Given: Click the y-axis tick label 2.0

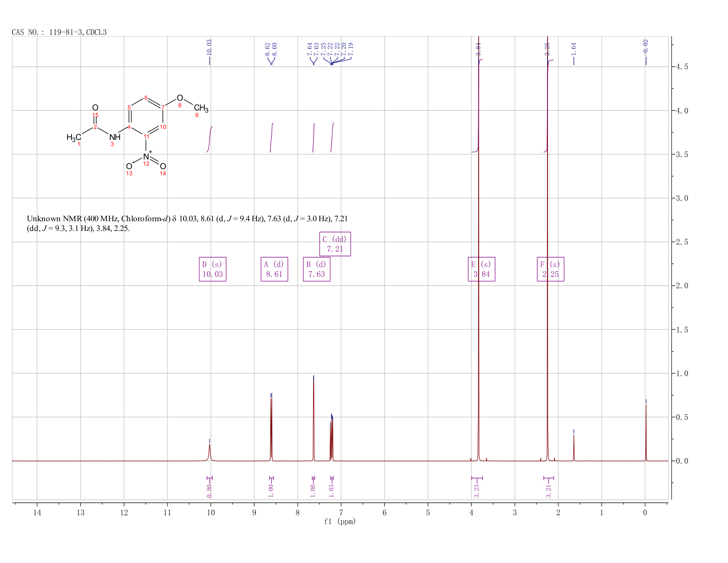Looking at the screenshot, I should click(682, 286).
